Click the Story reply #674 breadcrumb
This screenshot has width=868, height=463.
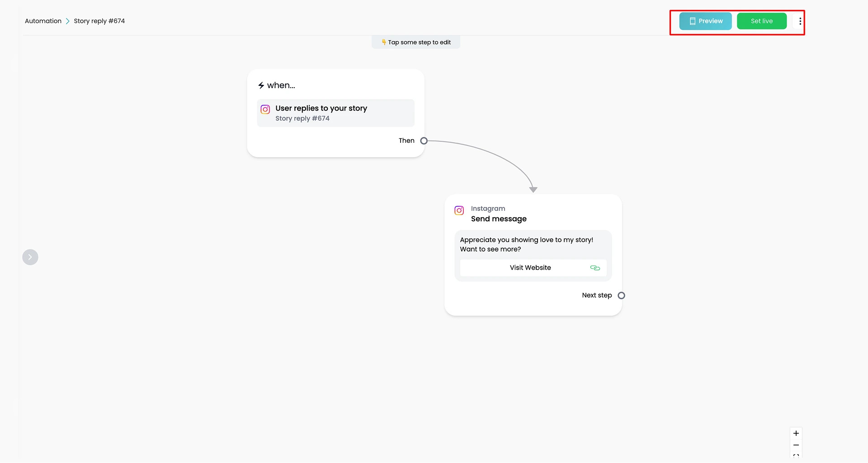tap(99, 21)
